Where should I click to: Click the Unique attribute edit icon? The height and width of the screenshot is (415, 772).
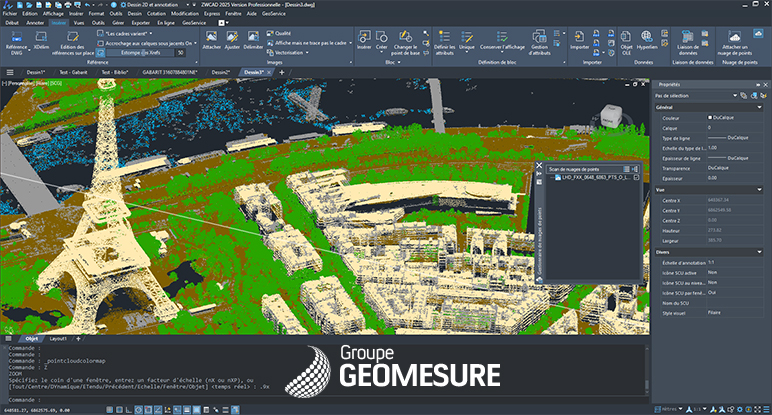[x=466, y=37]
